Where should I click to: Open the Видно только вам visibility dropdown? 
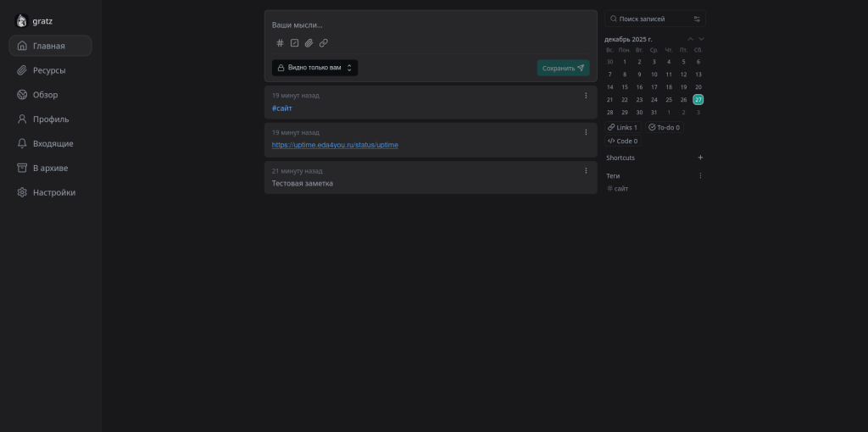coord(314,68)
